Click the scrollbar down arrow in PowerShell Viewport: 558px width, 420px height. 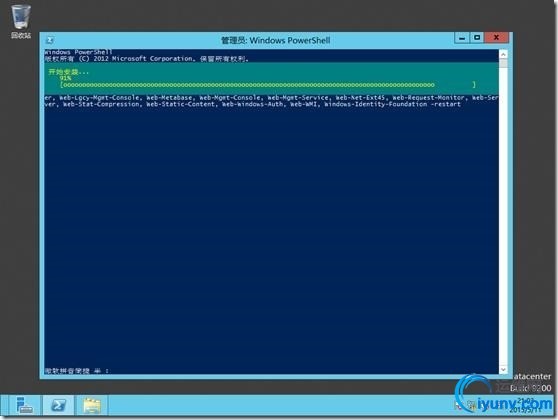[503, 369]
